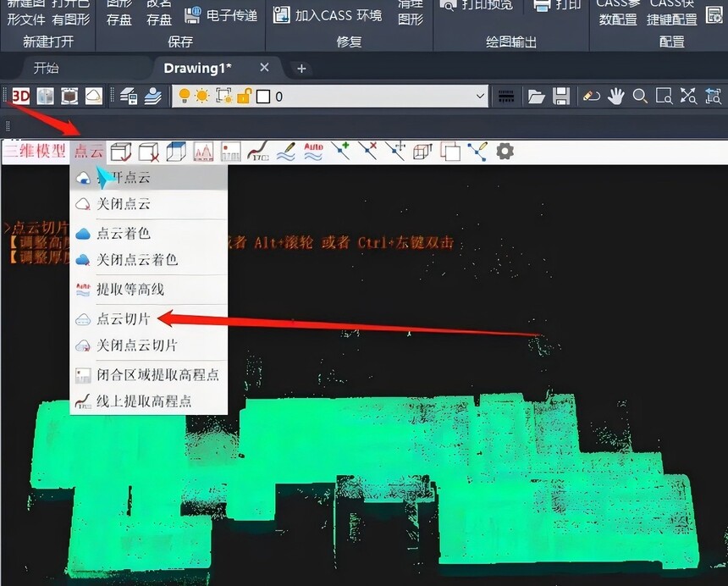Image resolution: width=728 pixels, height=586 pixels.
Task: Click the Auto contour icon
Action: point(313,152)
